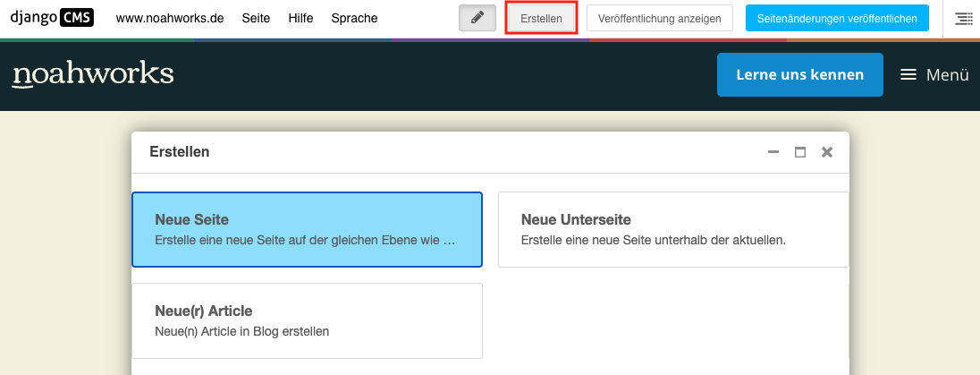Open the Hilfe menu
The width and height of the screenshot is (980, 375).
point(300,18)
